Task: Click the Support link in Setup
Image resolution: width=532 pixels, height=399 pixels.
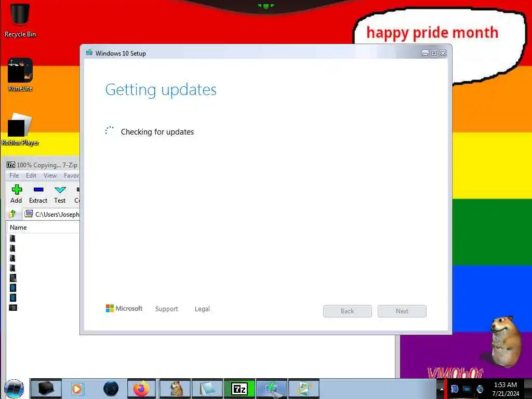Action: pos(167,309)
